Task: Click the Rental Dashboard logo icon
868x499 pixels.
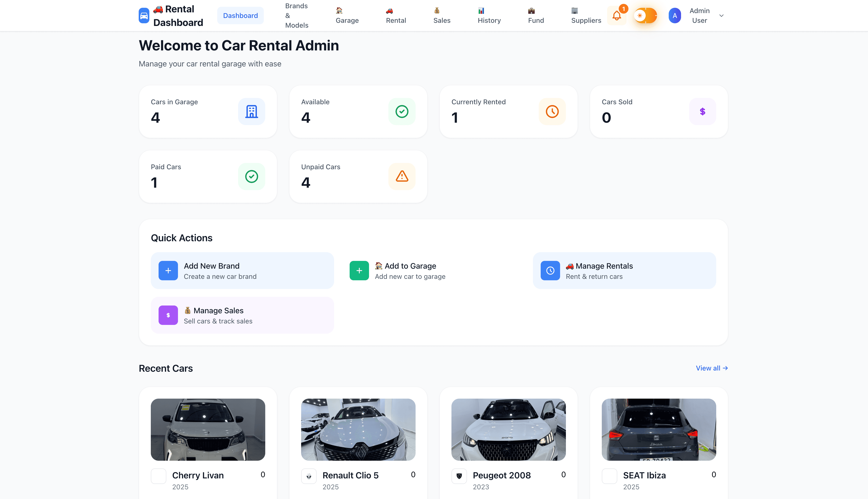Action: [x=144, y=15]
